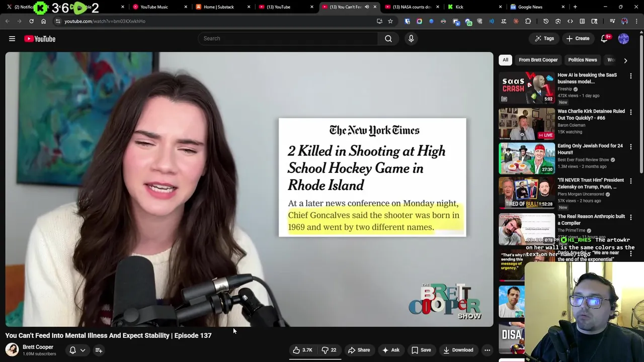
Task: Open options for Eating Only Jewish Food video
Action: [x=631, y=147]
